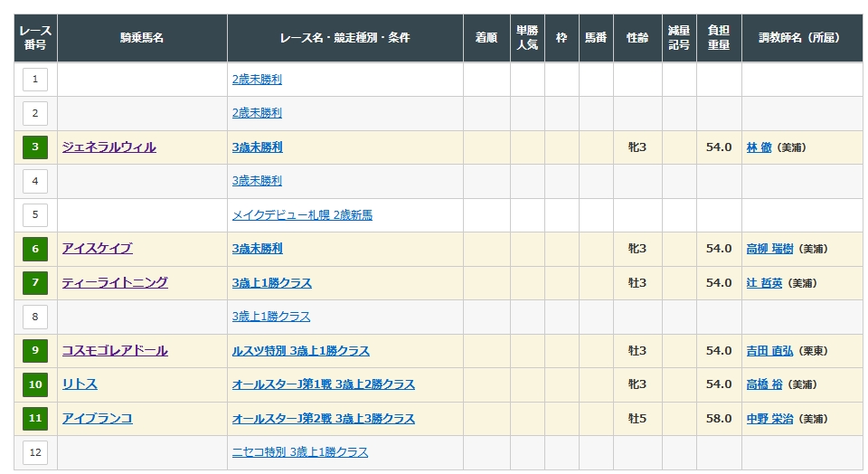Open horse アイスケイブ page
The width and height of the screenshot is (868, 474).
(x=97, y=249)
